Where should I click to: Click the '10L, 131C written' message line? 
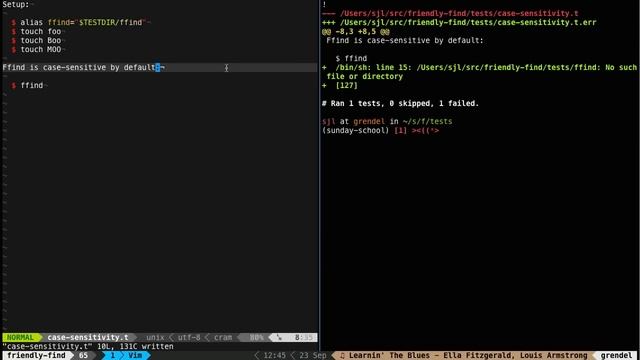pyautogui.click(x=88, y=347)
